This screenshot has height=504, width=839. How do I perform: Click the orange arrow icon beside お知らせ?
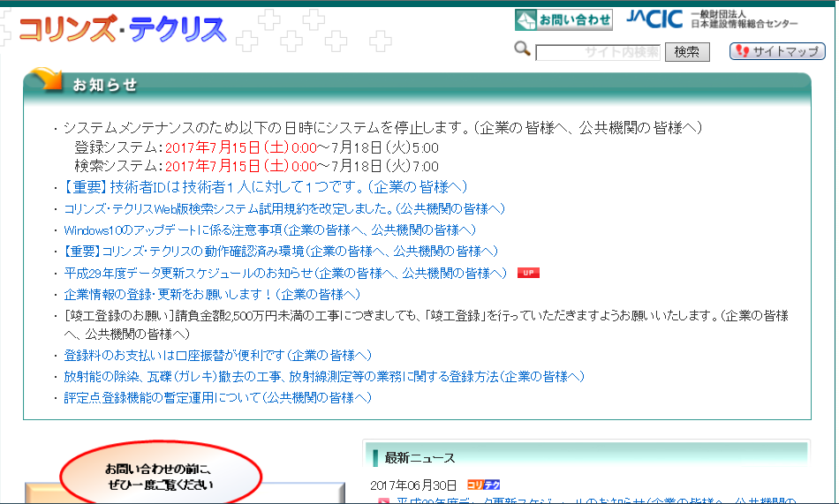(46, 79)
